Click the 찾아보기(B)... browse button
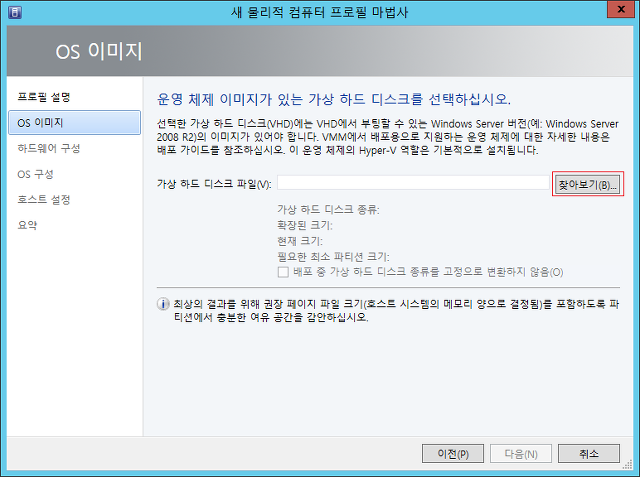This screenshot has width=640, height=477. click(588, 184)
